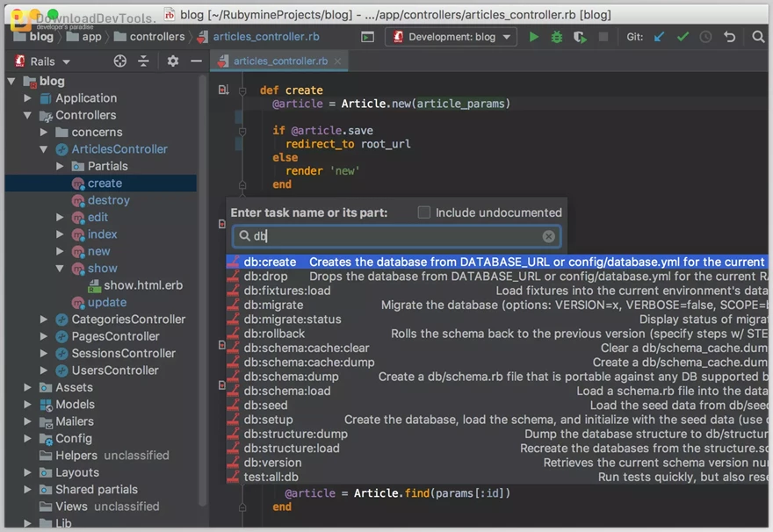Open Search Everywhere magnifier icon

pos(758,37)
